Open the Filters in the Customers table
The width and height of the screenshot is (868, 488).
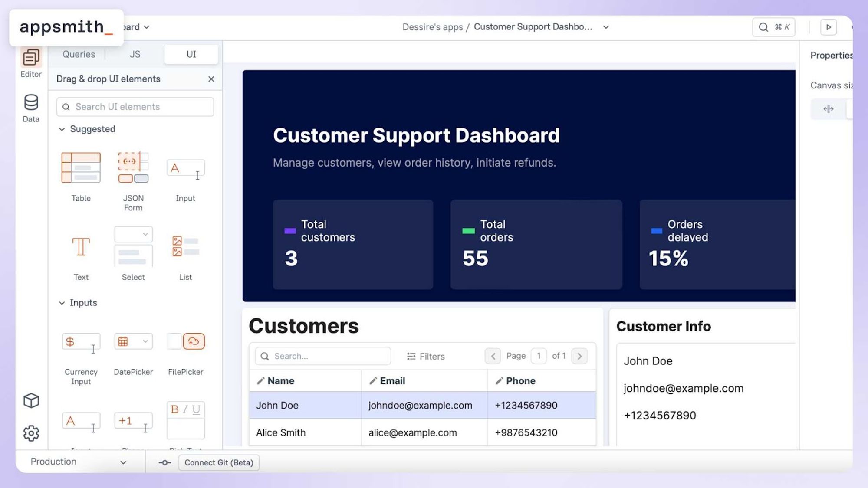pos(426,356)
